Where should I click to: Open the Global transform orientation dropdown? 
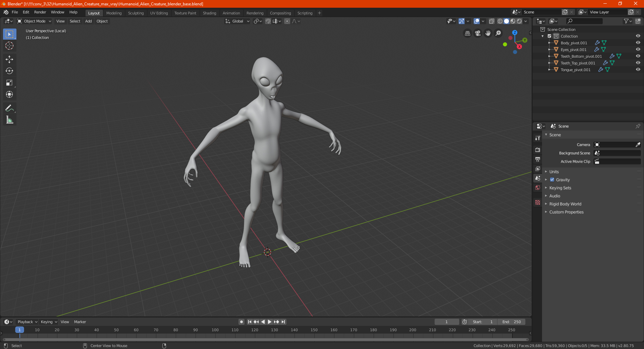tap(237, 21)
